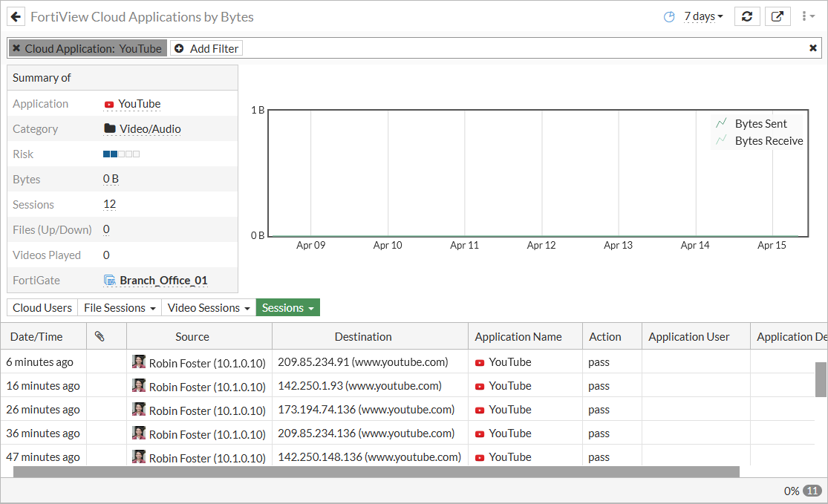Click the refresh icon button
This screenshot has height=504, width=828.
(x=747, y=16)
